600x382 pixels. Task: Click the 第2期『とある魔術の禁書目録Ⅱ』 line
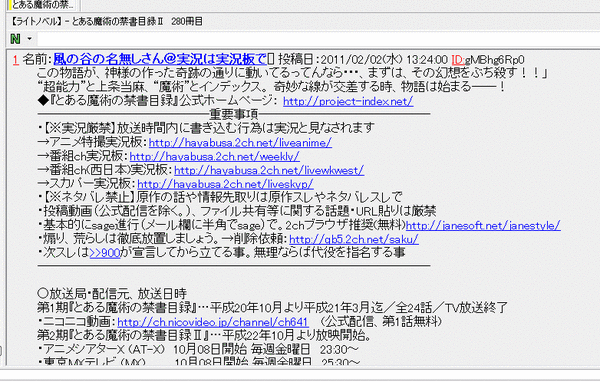pyautogui.click(x=205, y=335)
